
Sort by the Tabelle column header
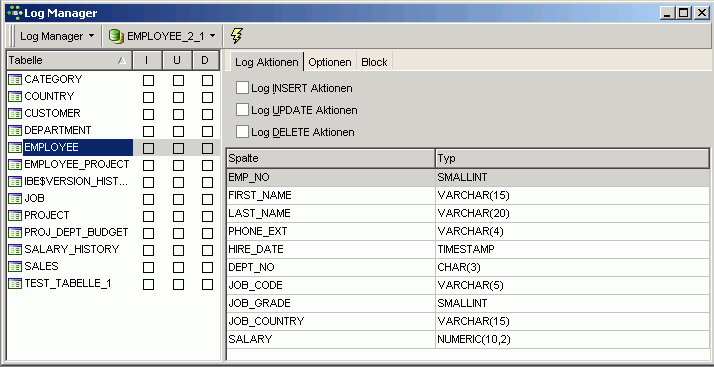[69, 60]
